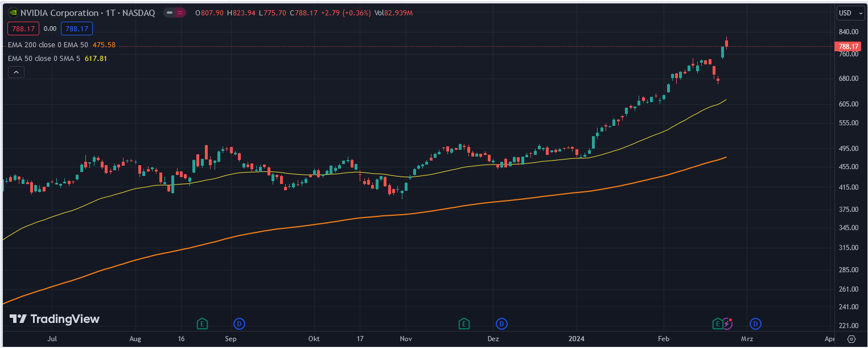Image resolution: width=868 pixels, height=348 pixels.
Task: Click the spread value 0.00
Action: 50,28
